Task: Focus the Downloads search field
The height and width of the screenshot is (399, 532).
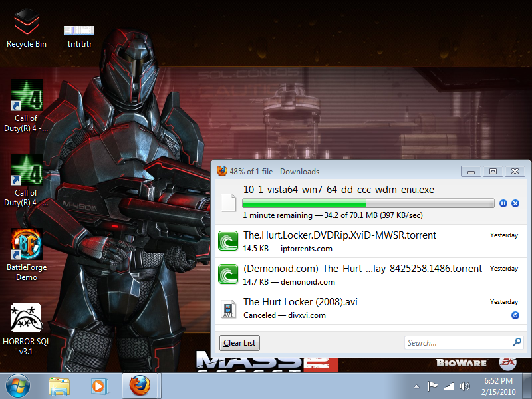Action: [464, 342]
